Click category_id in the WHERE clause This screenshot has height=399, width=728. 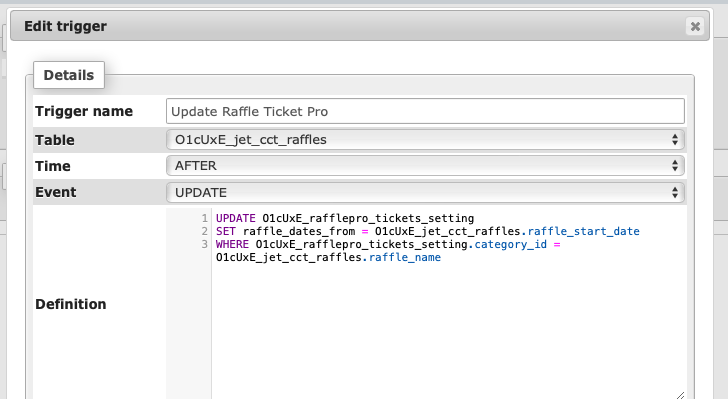coord(511,244)
